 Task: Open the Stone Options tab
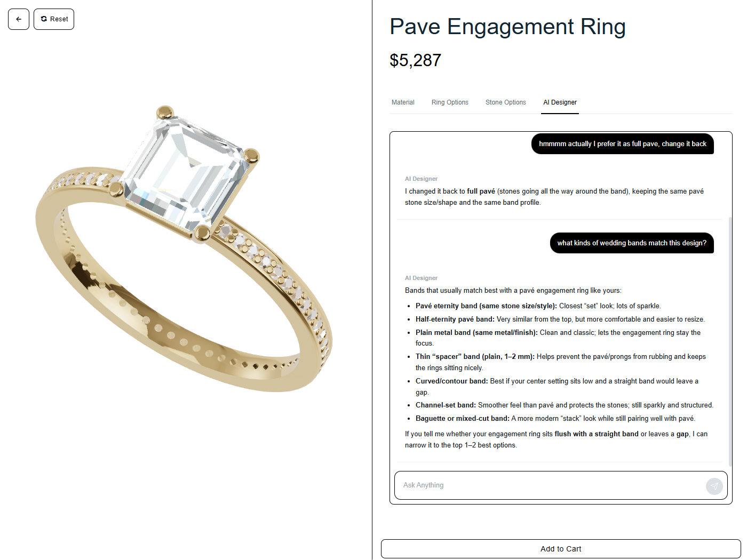coord(506,102)
